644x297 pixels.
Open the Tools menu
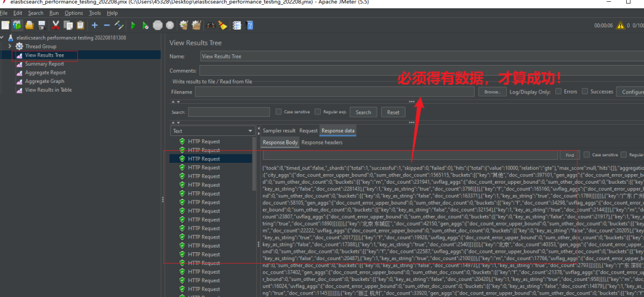pos(95,13)
